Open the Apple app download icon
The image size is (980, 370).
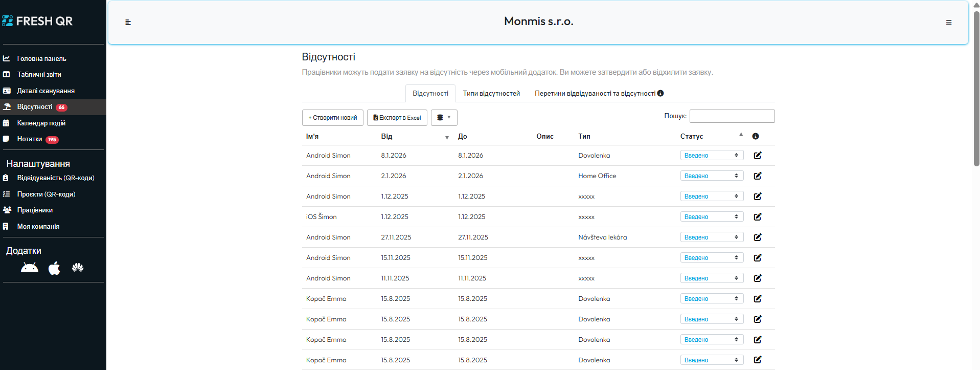click(x=54, y=268)
